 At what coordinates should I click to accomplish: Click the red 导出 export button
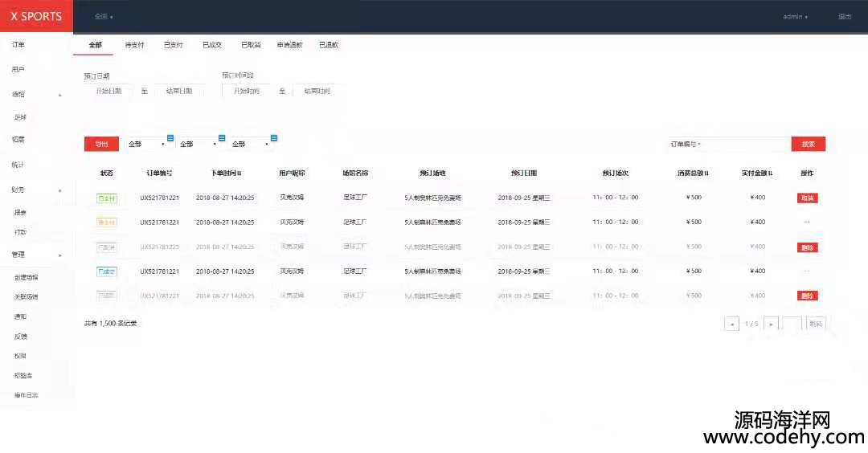(x=101, y=144)
